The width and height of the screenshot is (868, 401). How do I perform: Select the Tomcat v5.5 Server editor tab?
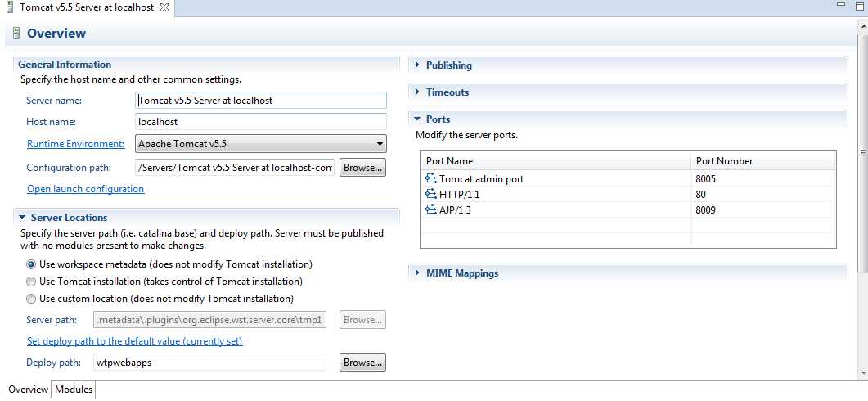pos(87,7)
